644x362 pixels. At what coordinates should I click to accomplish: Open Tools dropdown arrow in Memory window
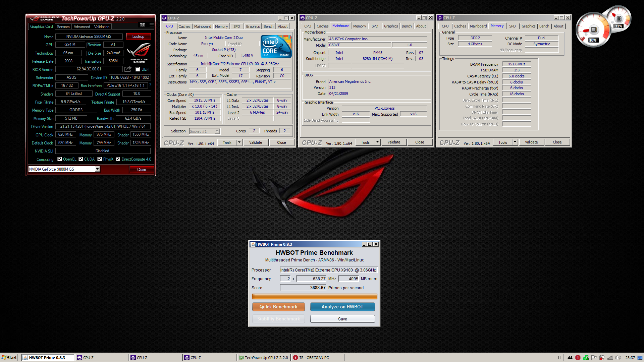pyautogui.click(x=515, y=142)
